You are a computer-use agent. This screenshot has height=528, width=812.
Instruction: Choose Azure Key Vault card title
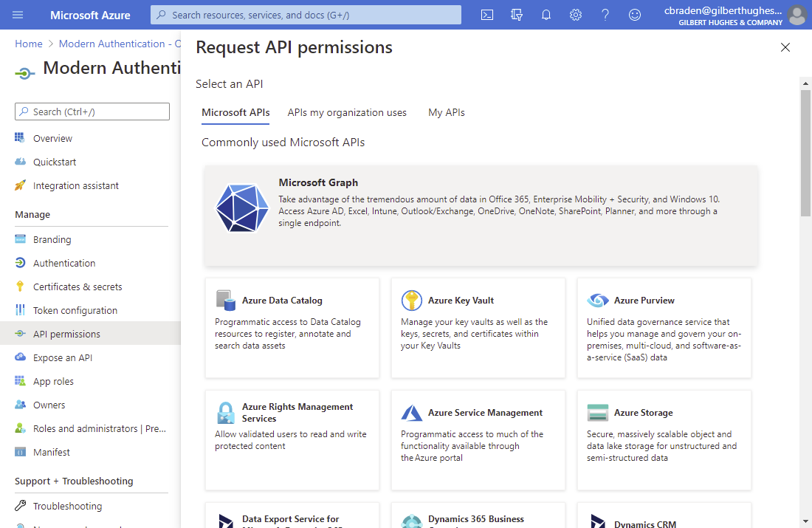click(461, 301)
